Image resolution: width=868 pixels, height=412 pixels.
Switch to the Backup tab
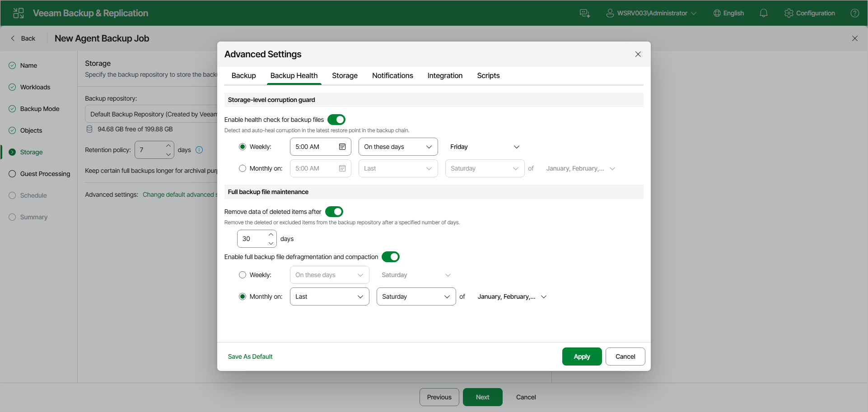pos(244,76)
